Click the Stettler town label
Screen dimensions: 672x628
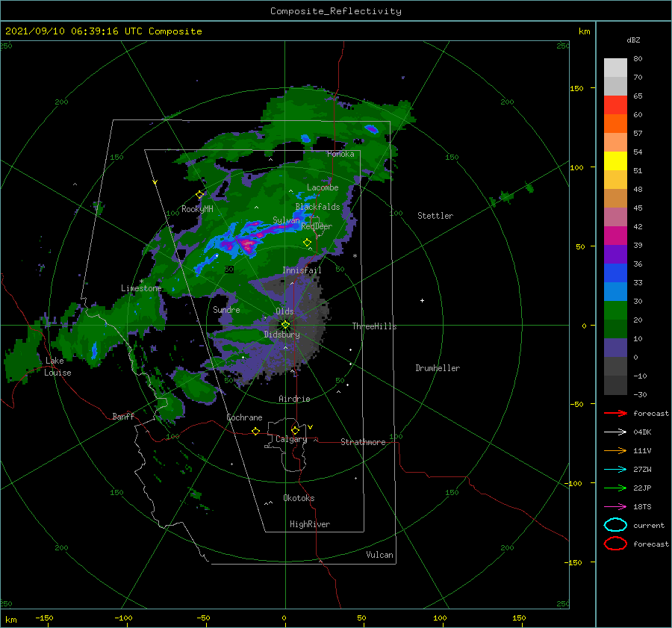point(435,216)
